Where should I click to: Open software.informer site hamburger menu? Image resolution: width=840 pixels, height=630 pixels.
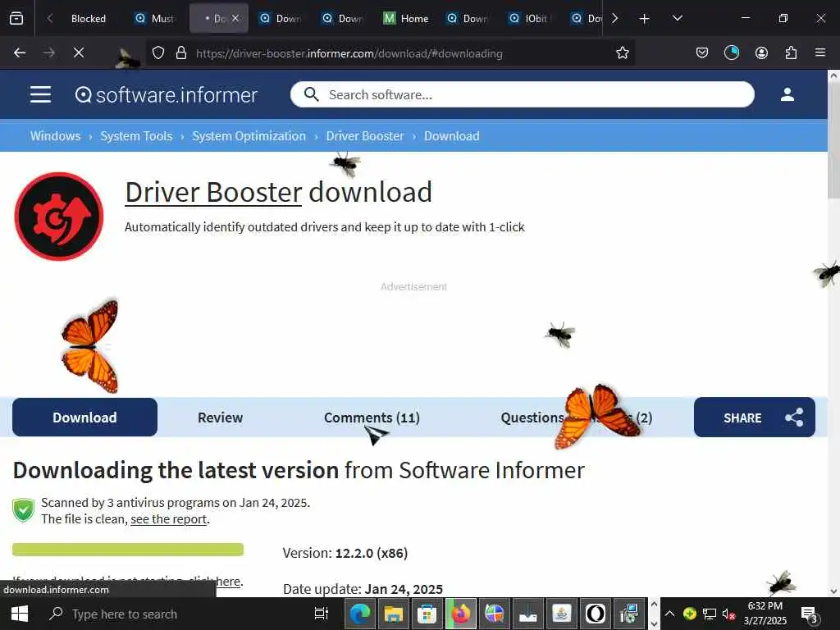(x=40, y=94)
